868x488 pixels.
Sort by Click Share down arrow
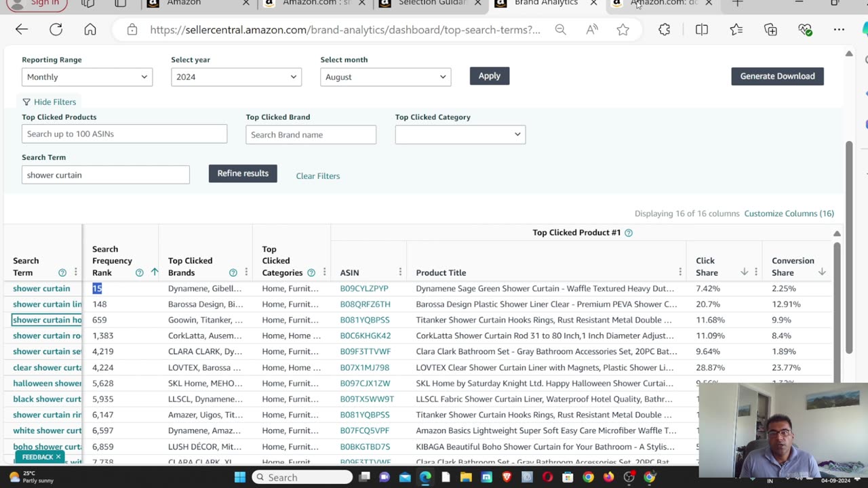pos(744,272)
